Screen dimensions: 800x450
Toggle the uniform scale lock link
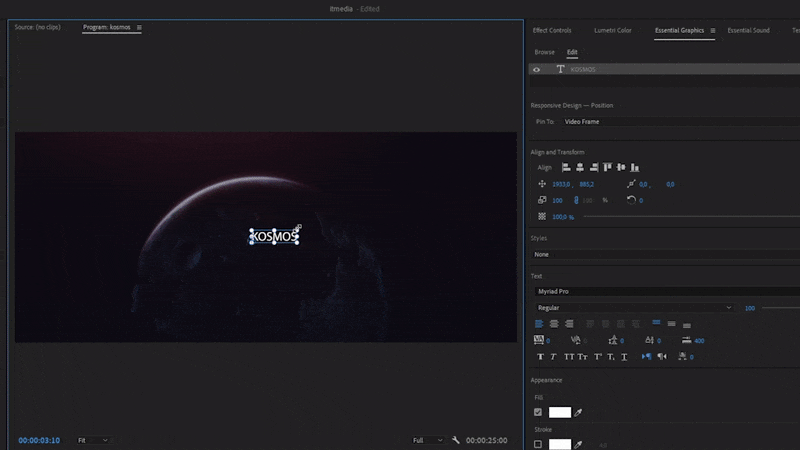pyautogui.click(x=576, y=200)
